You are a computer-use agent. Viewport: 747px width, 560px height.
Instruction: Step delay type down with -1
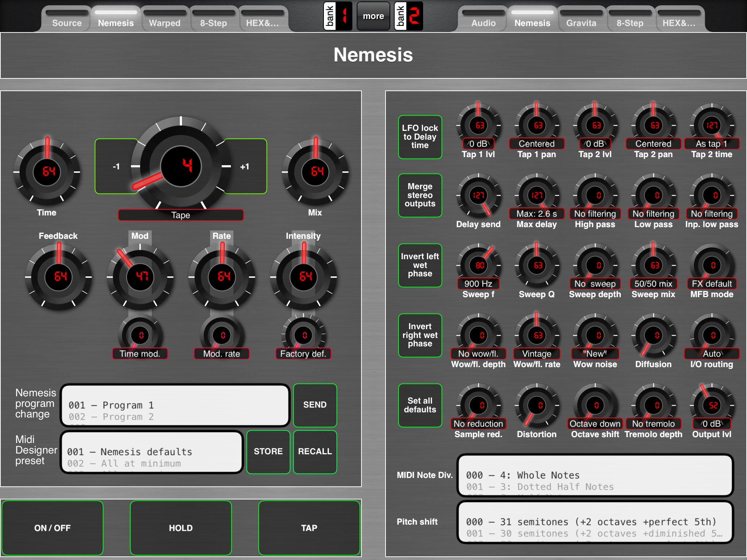coord(116,166)
